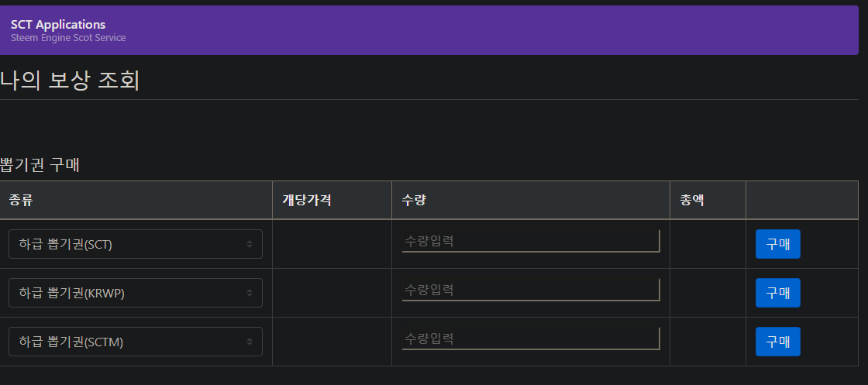Click 구매 in the SCTM row
868x385 pixels.
coord(777,342)
